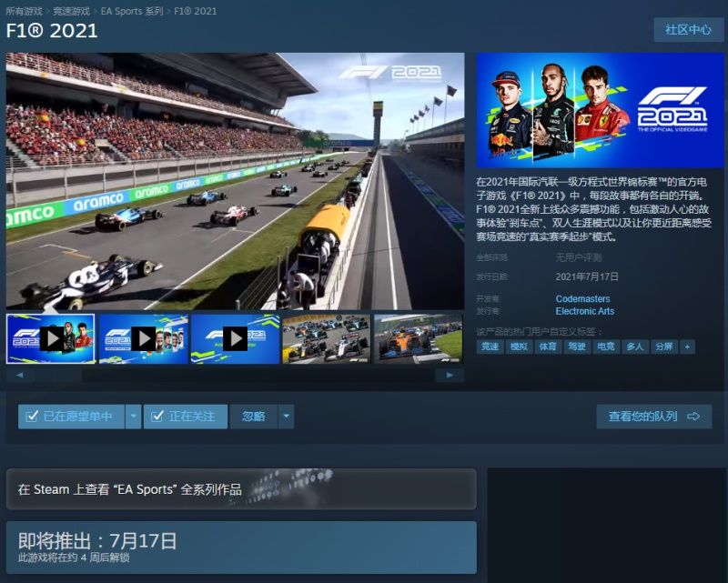728x583 pixels.
Task: Open the EA Sports 全系列作品 franchise banner
Action: (x=241, y=489)
